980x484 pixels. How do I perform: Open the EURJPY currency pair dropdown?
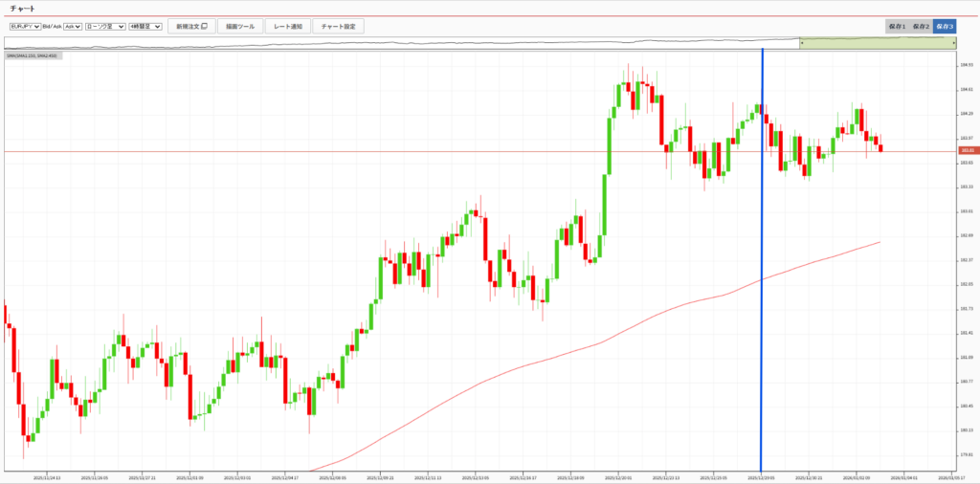tap(25, 27)
